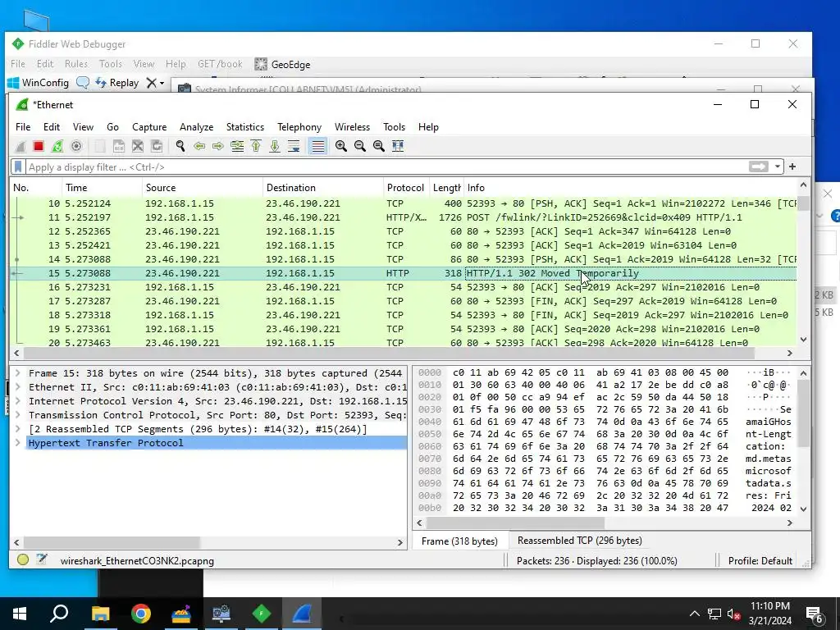Click the expert information yellow circle
This screenshot has height=630, width=840.
[x=22, y=559]
